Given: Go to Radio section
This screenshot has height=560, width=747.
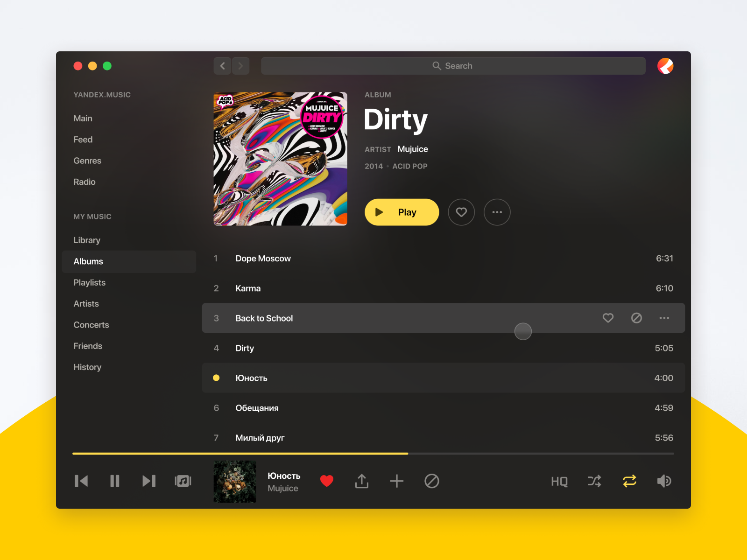Looking at the screenshot, I should (85, 182).
